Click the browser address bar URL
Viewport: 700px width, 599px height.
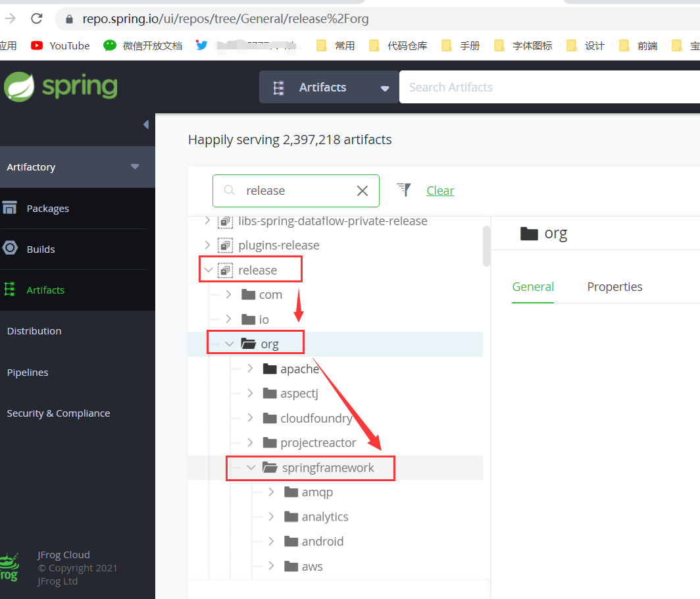[226, 19]
